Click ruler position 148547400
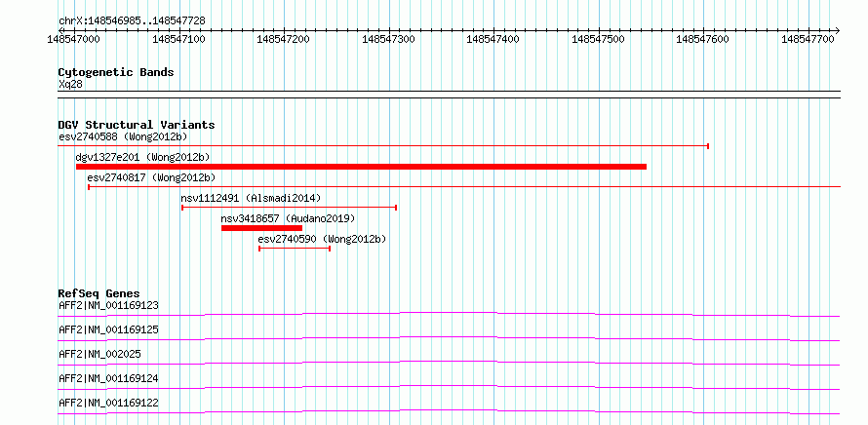This screenshot has height=425, width=868. pyautogui.click(x=493, y=39)
